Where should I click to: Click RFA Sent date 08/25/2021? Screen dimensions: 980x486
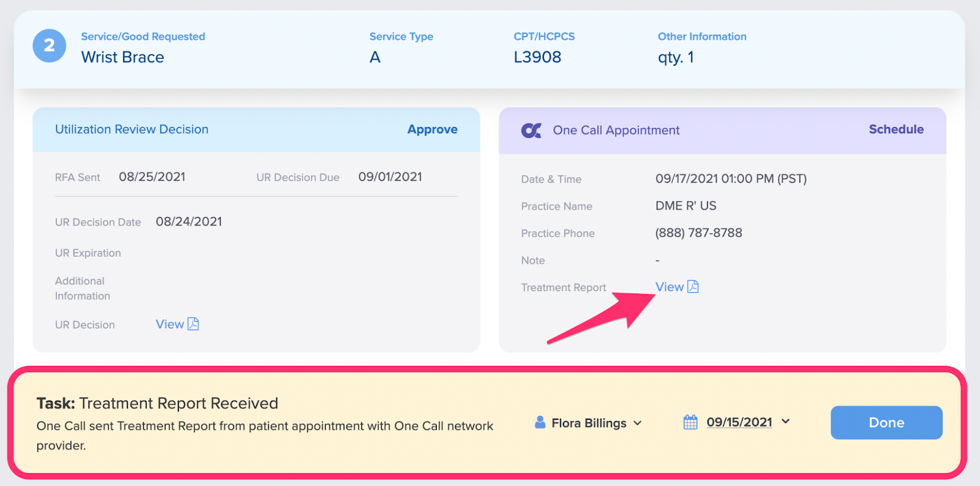pos(152,177)
